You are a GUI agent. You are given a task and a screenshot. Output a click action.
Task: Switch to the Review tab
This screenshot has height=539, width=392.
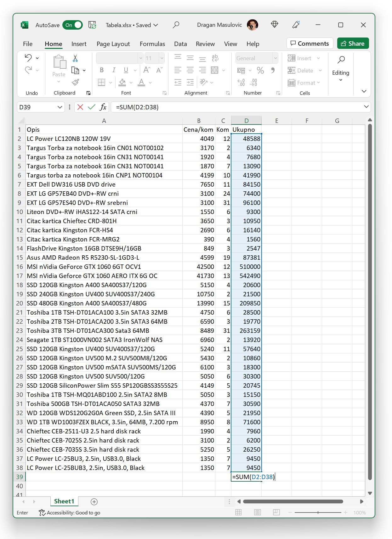(205, 44)
